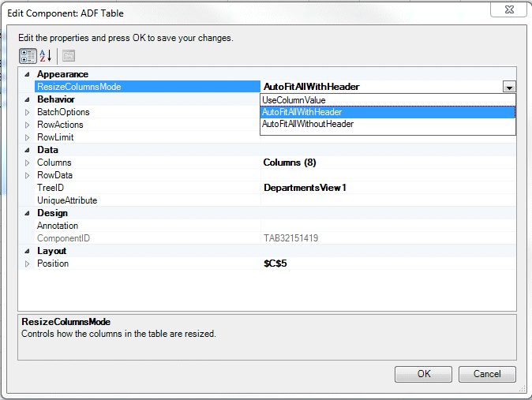This screenshot has width=532, height=400.
Task: Choose UseColumnValue from the list
Action: coord(388,100)
